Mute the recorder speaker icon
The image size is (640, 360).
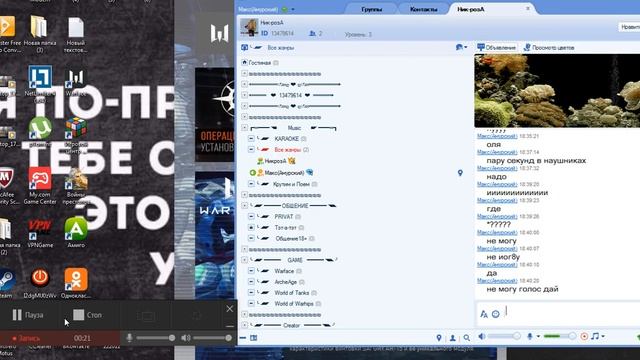pyautogui.click(x=186, y=338)
